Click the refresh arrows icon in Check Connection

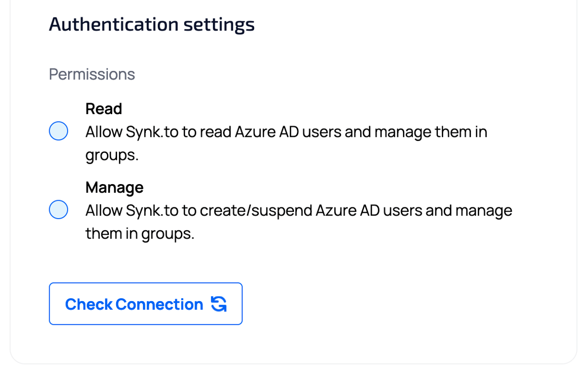219,304
